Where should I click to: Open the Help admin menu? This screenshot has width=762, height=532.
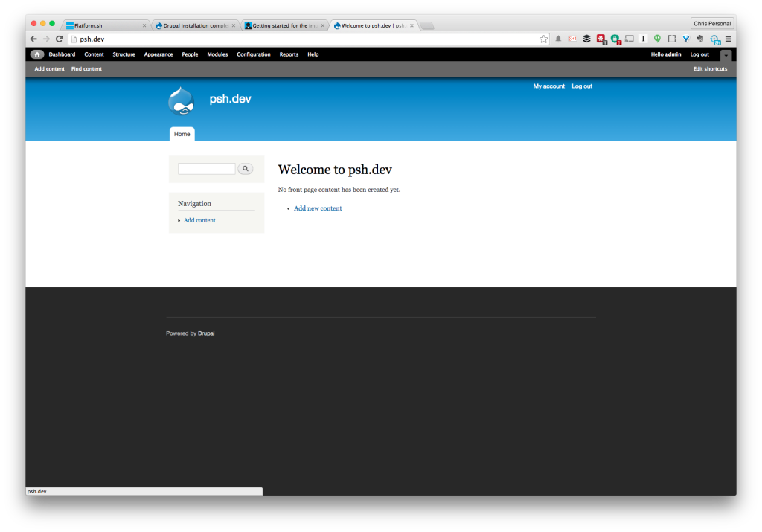click(x=313, y=54)
